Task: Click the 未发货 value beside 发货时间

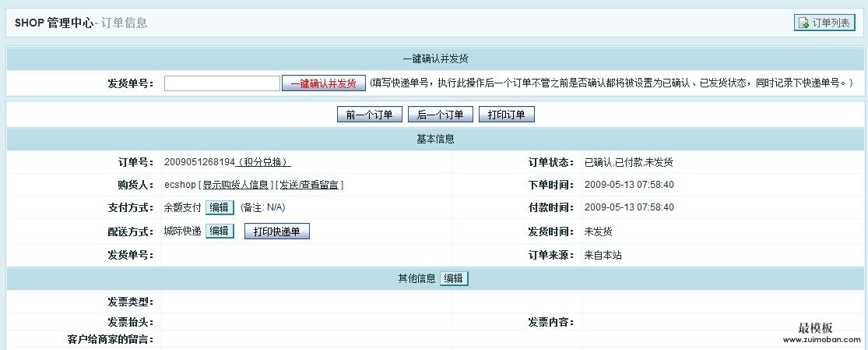Action: point(599,232)
